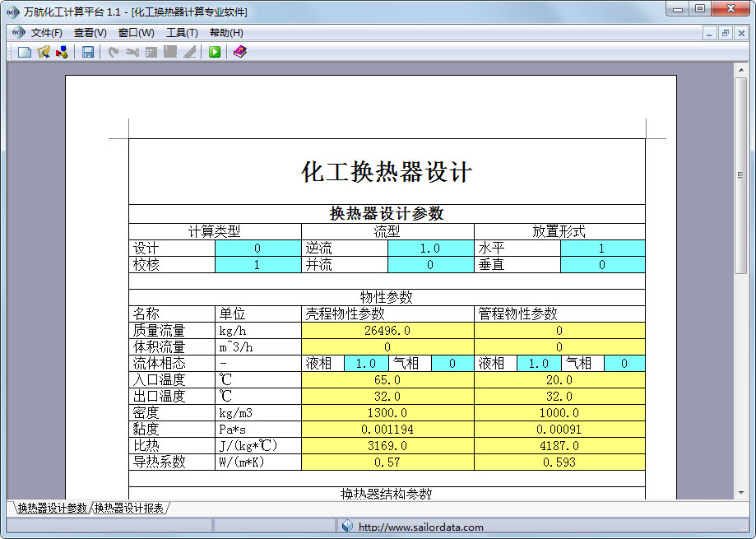This screenshot has height=539, width=756.
Task: Expand the 帮助(H) menu
Action: coord(226,33)
